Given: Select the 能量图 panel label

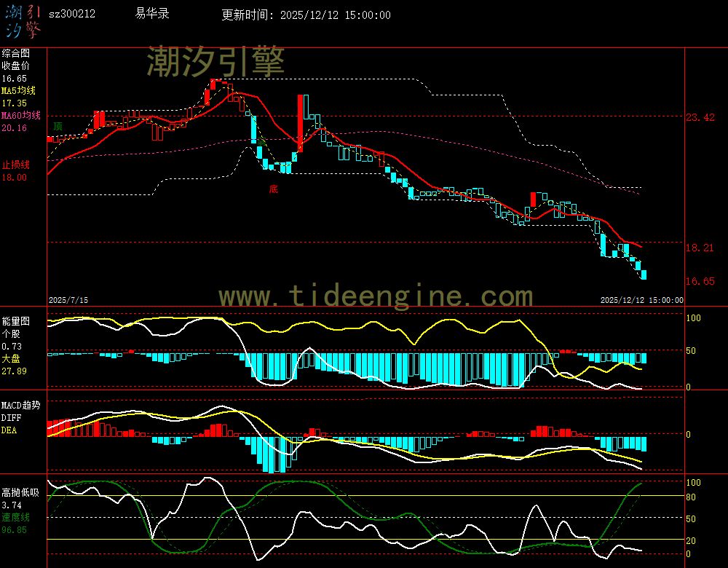Looking at the screenshot, I should click(15, 320).
